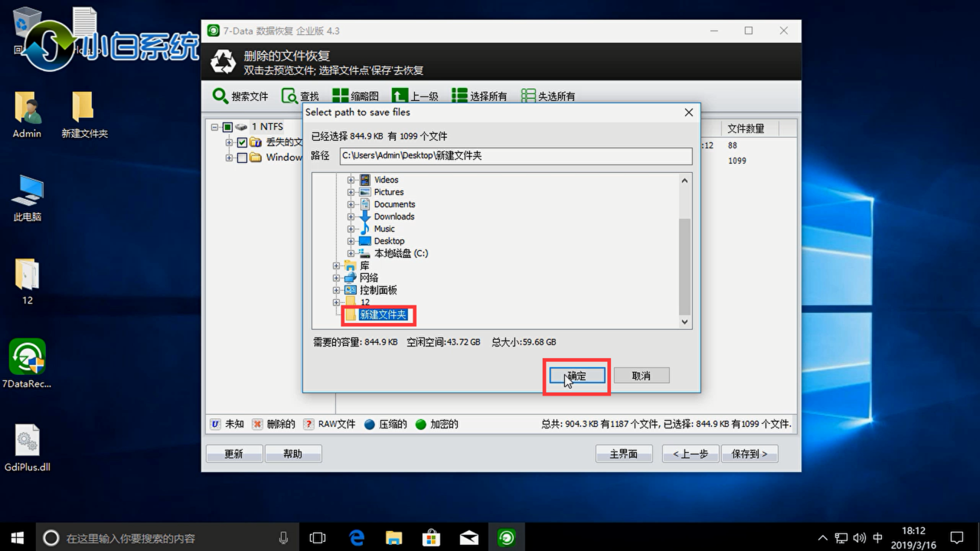980x551 pixels.
Task: Click the volume tray icon
Action: (860, 538)
